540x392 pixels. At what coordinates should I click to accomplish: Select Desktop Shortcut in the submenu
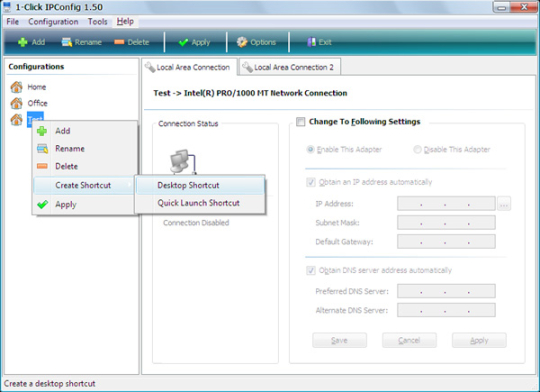200,185
